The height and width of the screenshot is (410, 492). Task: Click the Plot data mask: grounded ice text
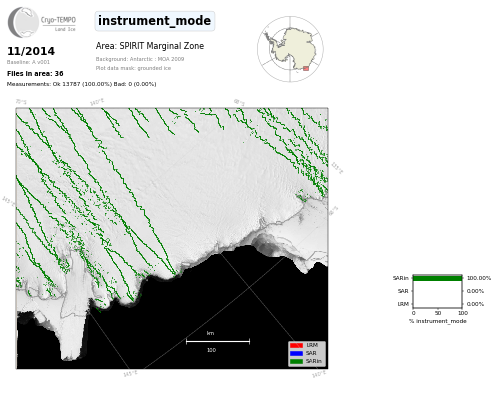click(x=133, y=68)
